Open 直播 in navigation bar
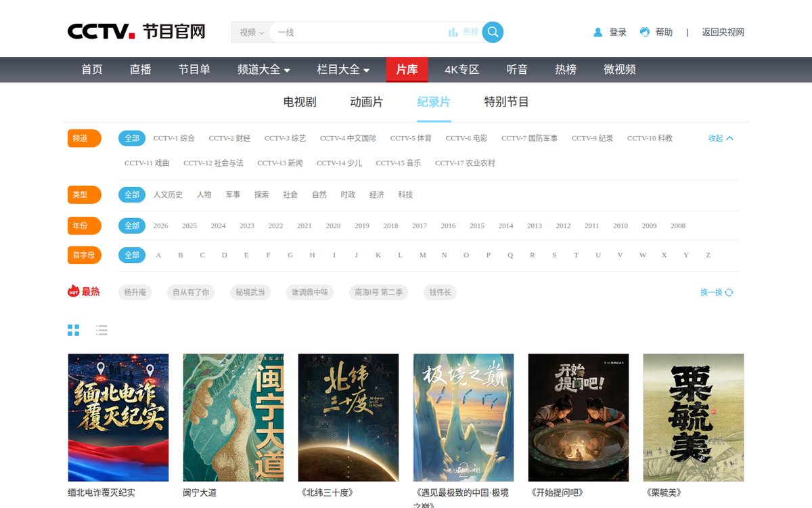This screenshot has height=508, width=812. tap(141, 70)
